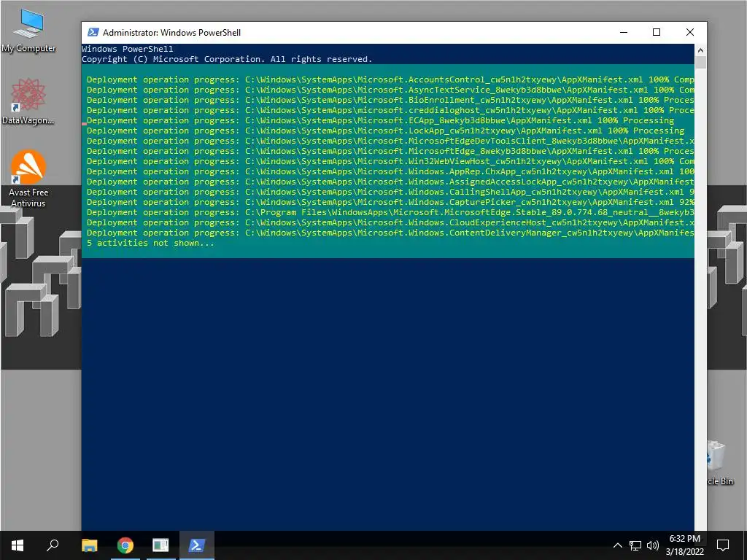The image size is (747, 560).
Task: Click the 'Administrator: Windows PowerShell' title text
Action: pyautogui.click(x=171, y=32)
